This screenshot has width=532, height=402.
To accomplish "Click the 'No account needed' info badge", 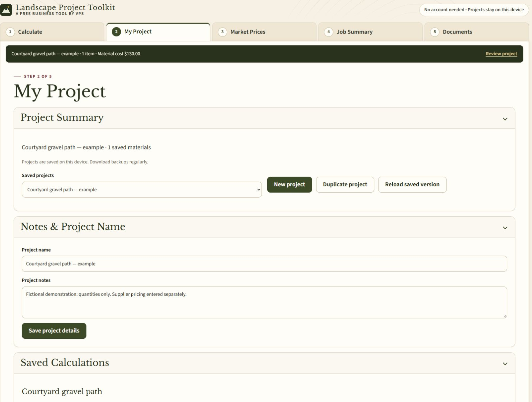I will click(474, 10).
